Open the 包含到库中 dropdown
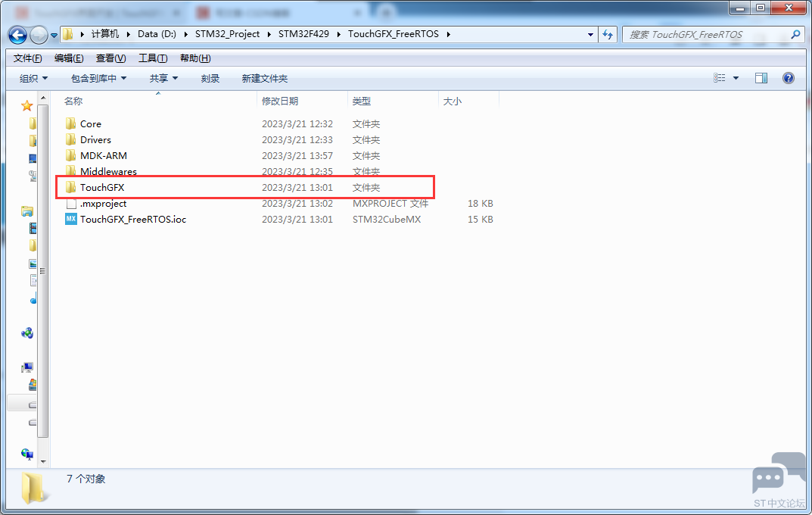 tap(98, 78)
